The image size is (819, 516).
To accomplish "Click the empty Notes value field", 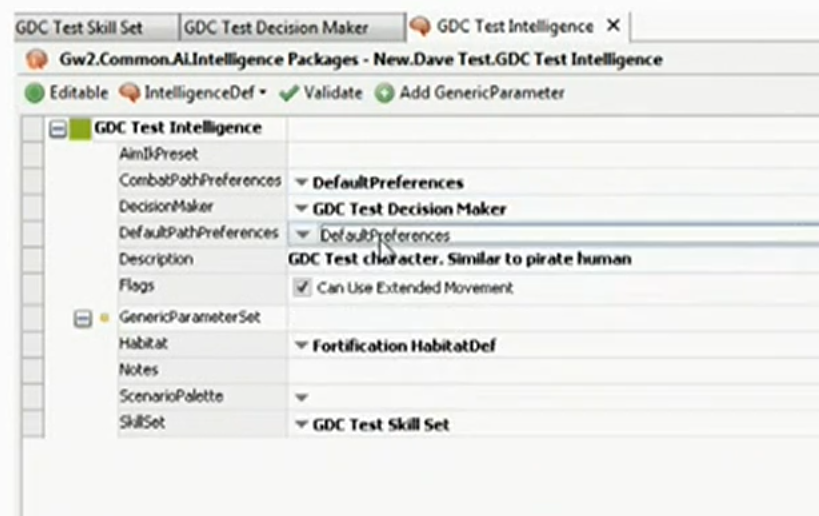I will (550, 370).
